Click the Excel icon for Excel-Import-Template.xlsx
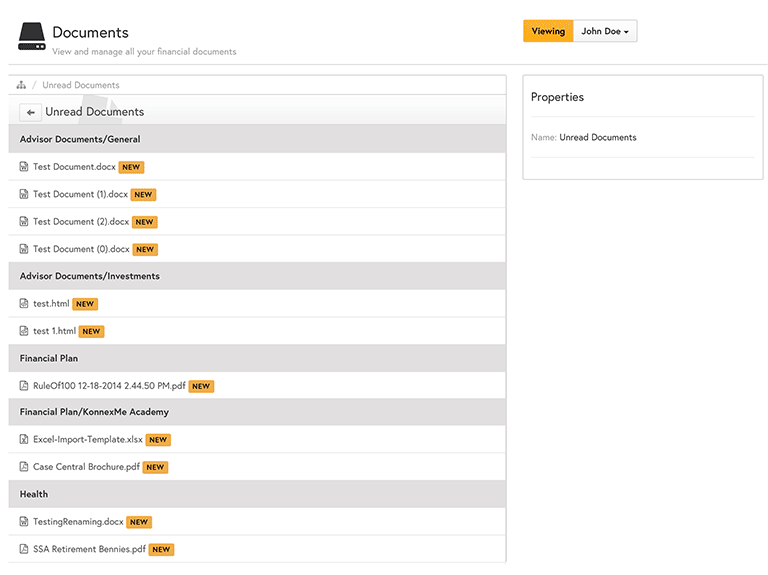 click(24, 440)
